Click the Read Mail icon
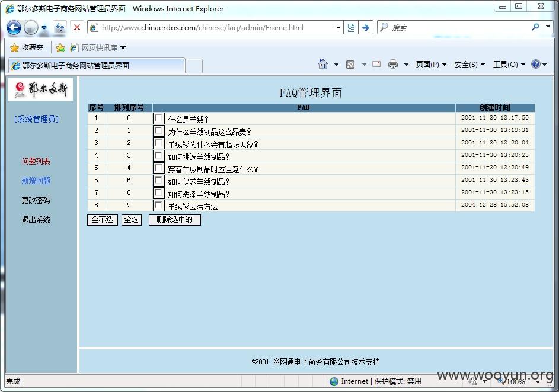Screen dimensions: 559x392 [376, 64]
